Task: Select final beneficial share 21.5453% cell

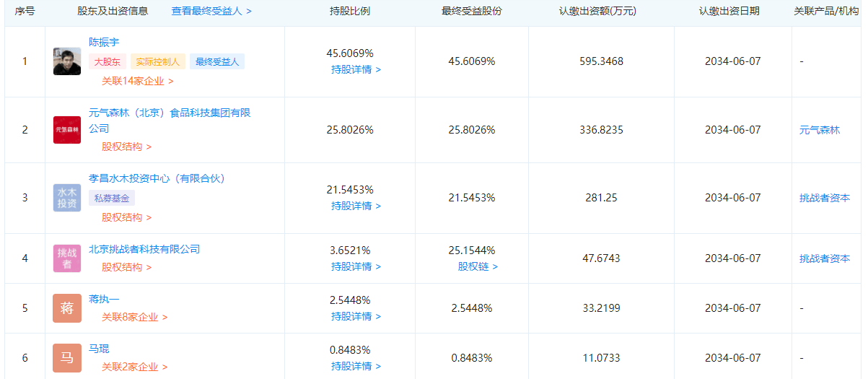Action: click(x=472, y=198)
